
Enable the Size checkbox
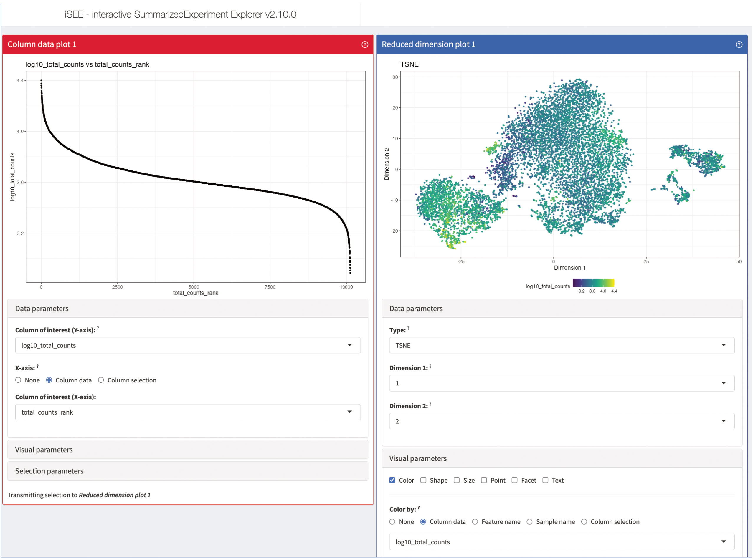click(457, 480)
